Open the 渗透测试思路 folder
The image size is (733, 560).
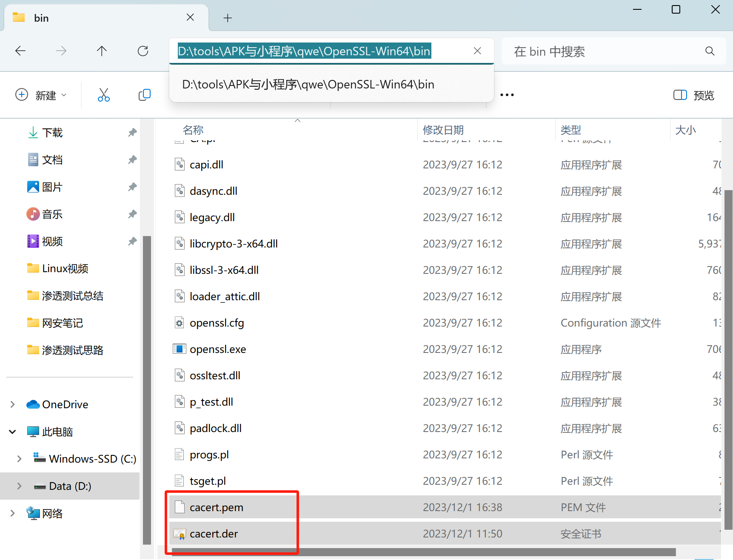click(x=66, y=350)
